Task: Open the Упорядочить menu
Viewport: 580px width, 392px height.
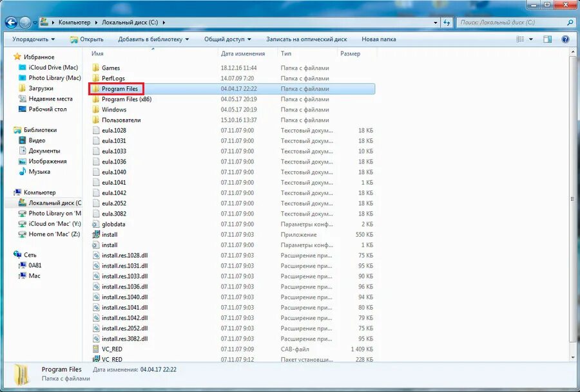Action: 34,39
